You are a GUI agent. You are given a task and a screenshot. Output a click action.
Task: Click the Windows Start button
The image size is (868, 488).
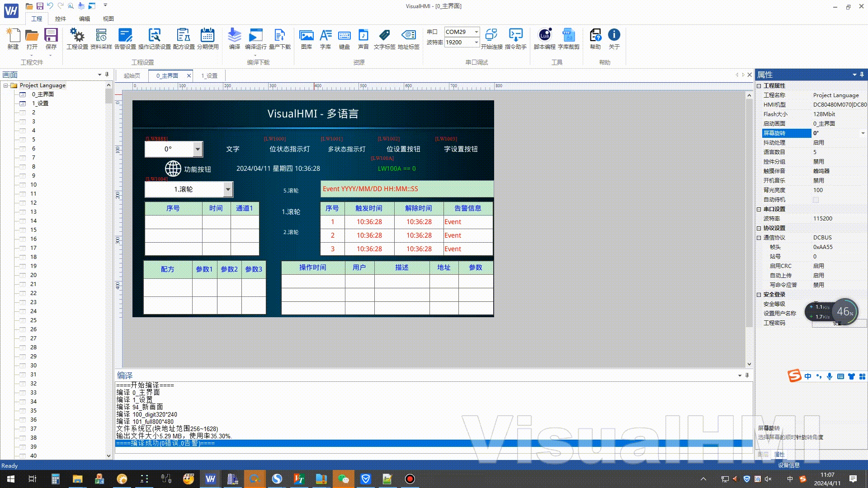(x=11, y=479)
